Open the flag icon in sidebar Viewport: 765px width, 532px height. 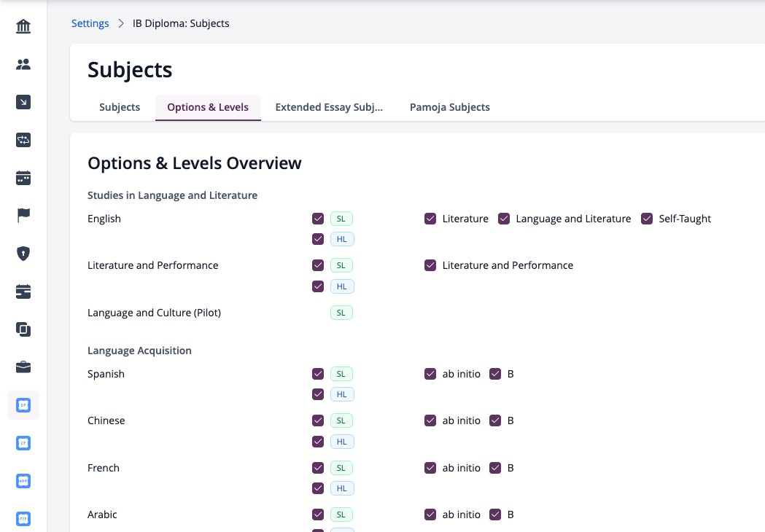pyautogui.click(x=23, y=215)
